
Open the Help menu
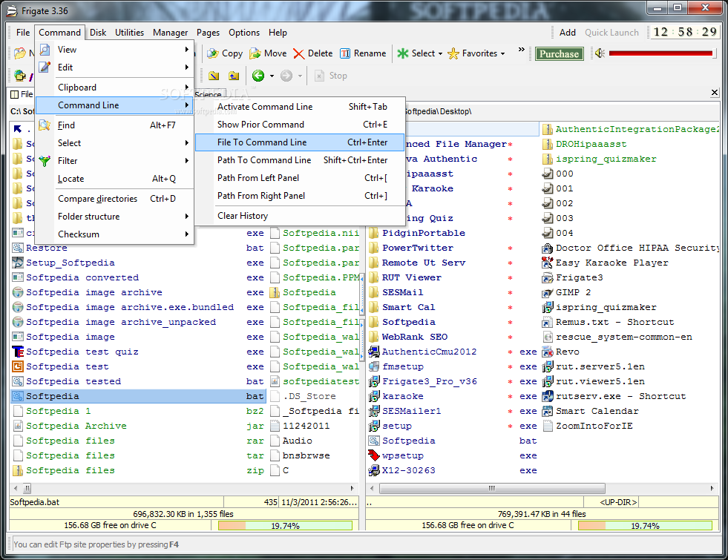pyautogui.click(x=278, y=33)
